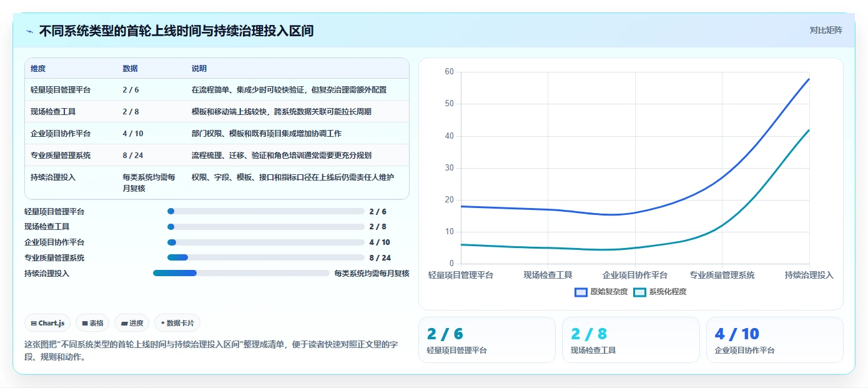Click the 持续治理投入 progress bar

click(241, 273)
